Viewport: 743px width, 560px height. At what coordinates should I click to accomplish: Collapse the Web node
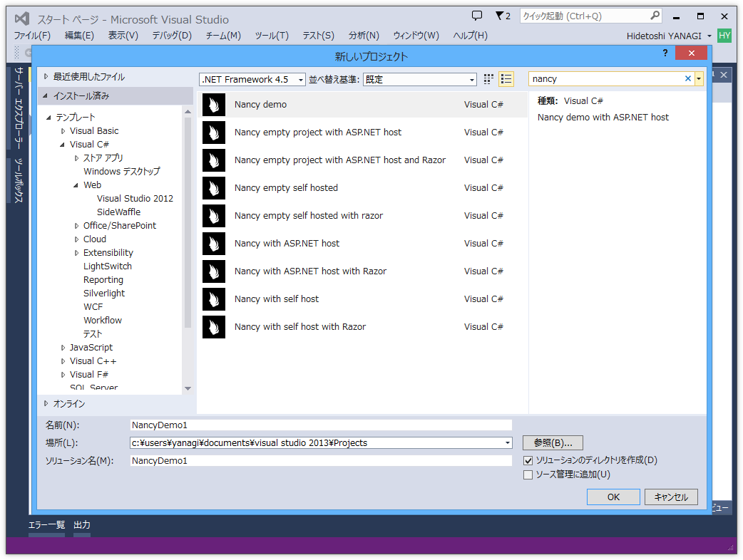coord(76,185)
